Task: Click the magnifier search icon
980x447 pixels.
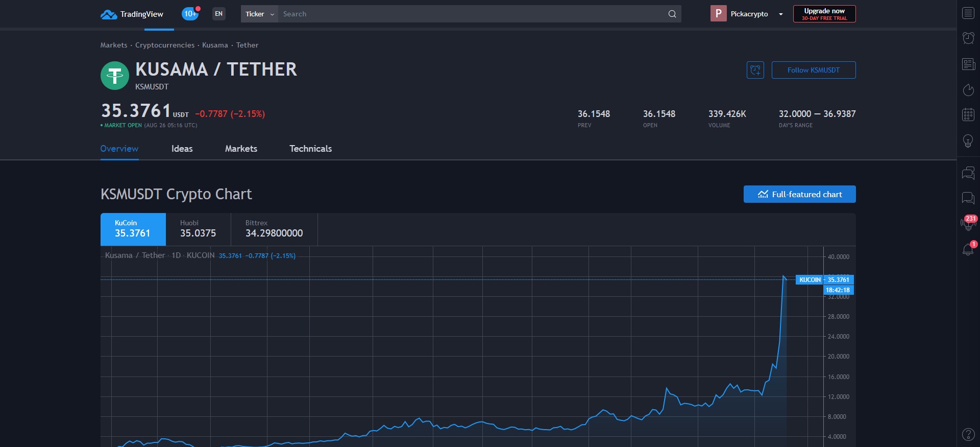Action: (672, 14)
